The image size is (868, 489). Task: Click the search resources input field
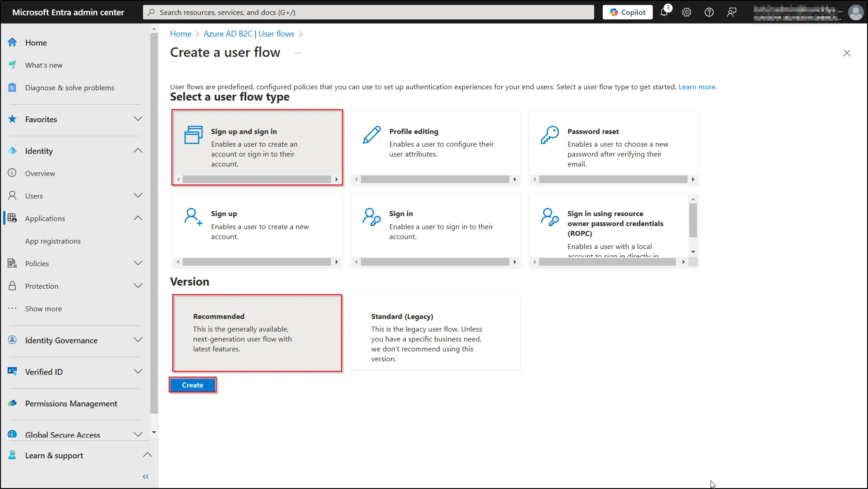pos(369,12)
